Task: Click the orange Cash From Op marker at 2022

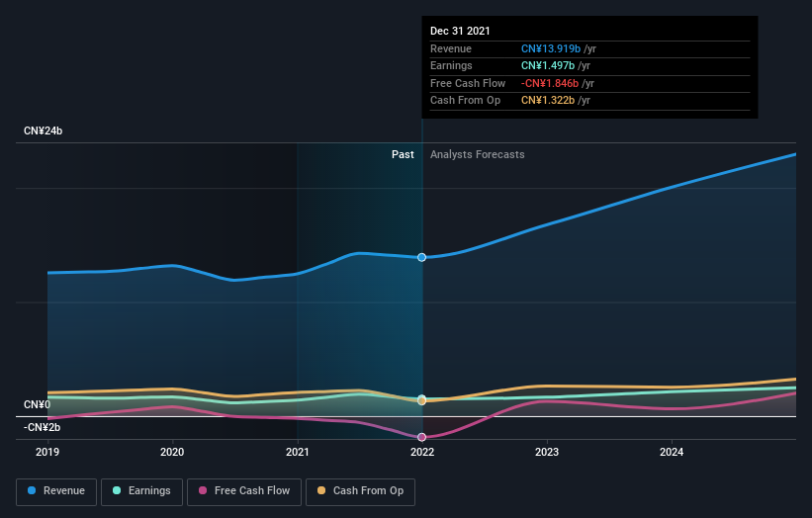Action: [x=422, y=401]
